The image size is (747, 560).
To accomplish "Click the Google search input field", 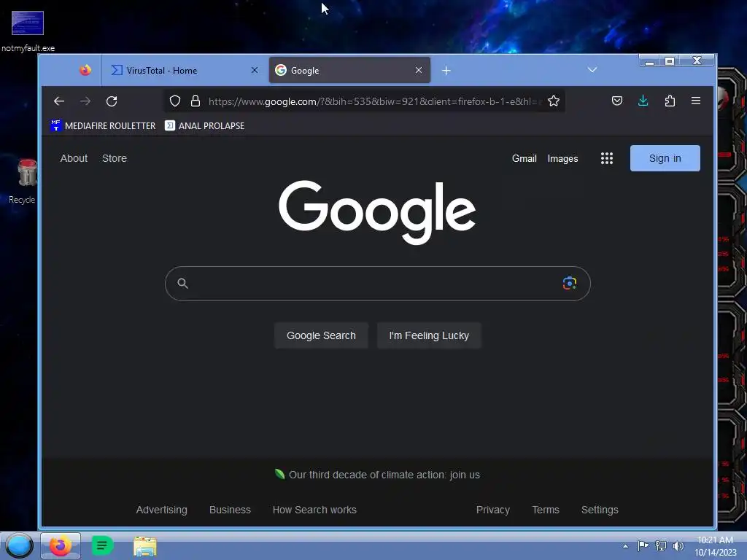I will click(x=377, y=284).
